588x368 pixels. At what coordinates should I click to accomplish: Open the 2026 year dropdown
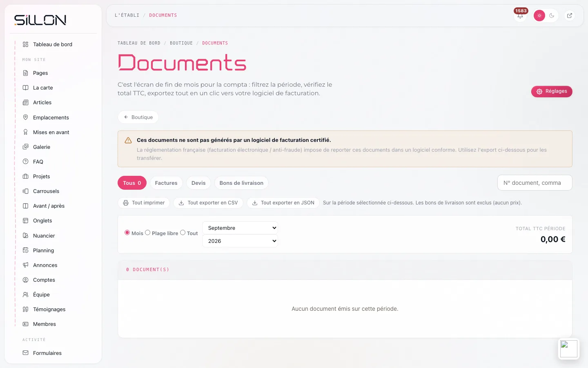(x=240, y=241)
